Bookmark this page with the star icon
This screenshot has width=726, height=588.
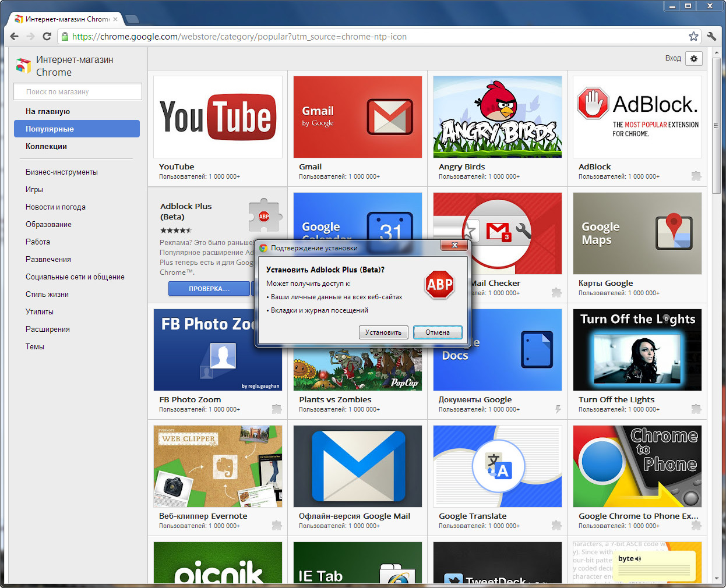tap(693, 36)
